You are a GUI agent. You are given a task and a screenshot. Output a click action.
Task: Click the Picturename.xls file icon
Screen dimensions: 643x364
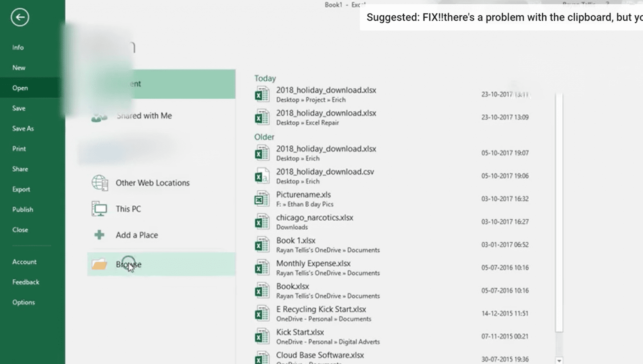262,199
